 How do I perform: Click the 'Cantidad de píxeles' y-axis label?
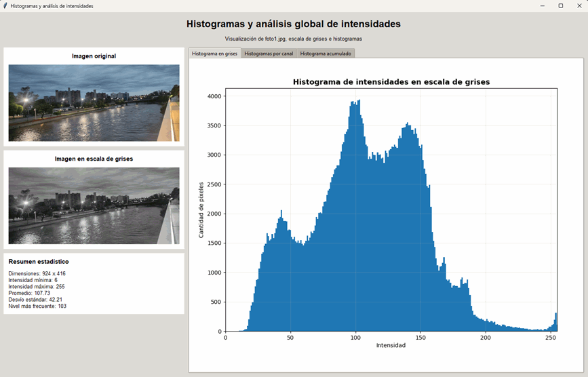tap(201, 210)
